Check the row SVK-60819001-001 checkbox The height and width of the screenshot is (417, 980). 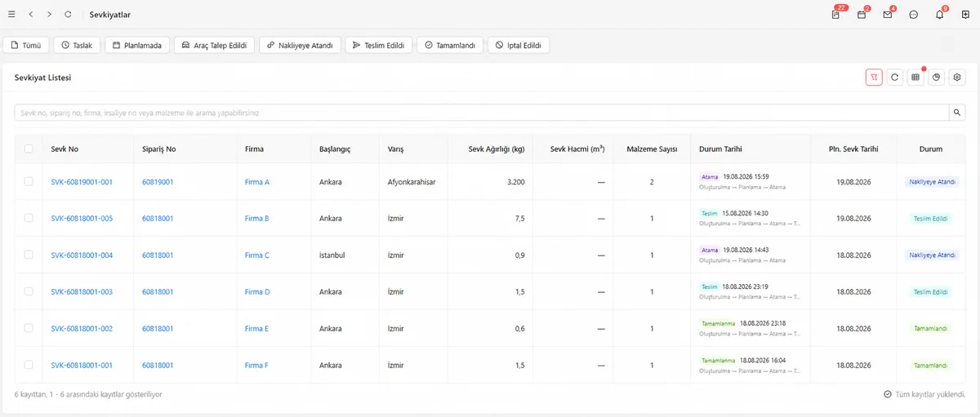click(29, 182)
